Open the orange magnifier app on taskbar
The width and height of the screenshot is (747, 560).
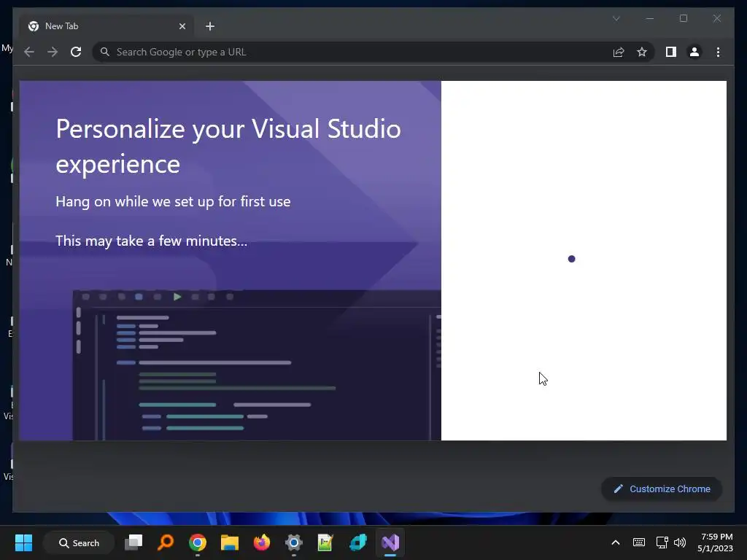(166, 542)
